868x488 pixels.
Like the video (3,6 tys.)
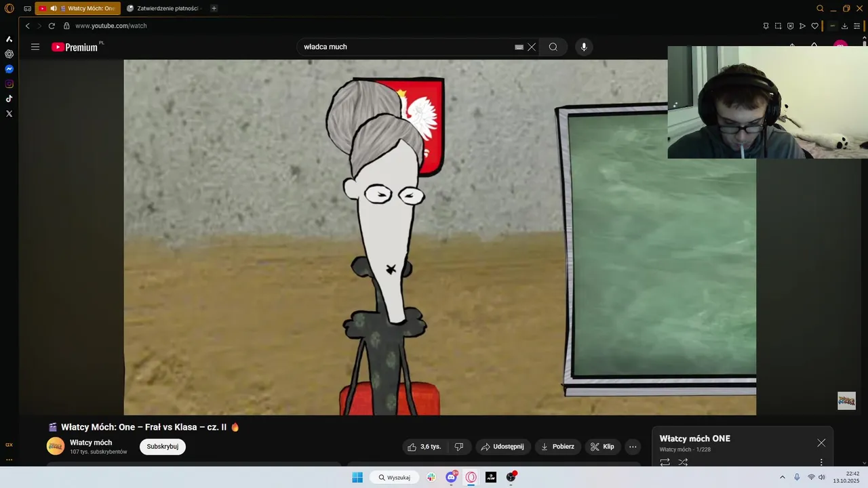click(x=424, y=447)
